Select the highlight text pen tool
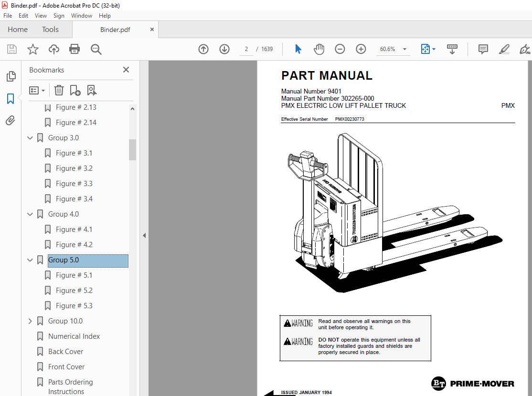Viewport: 532px width, 396px height. tap(504, 49)
